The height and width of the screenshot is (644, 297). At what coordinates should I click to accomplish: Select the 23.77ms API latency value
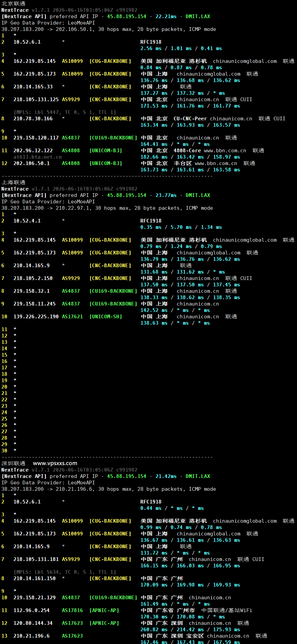point(166,195)
